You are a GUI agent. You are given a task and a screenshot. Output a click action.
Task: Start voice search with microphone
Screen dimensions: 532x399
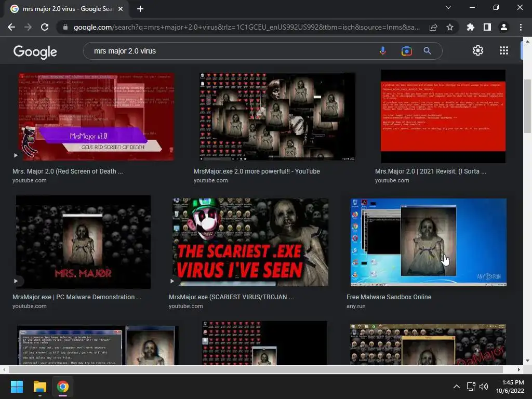(382, 51)
